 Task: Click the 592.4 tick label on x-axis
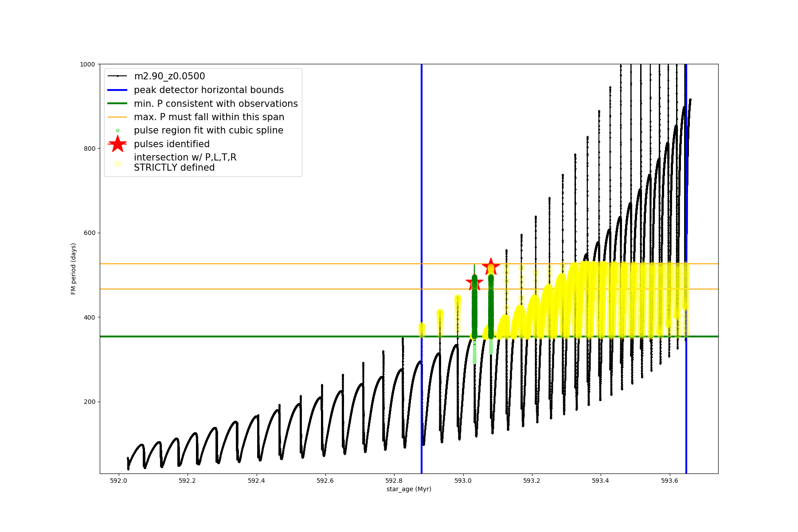[256, 481]
